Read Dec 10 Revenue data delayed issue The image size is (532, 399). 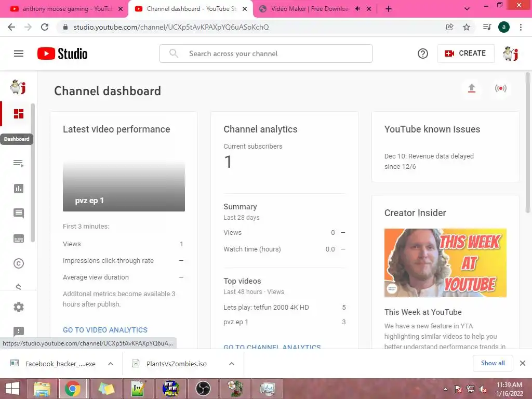[429, 161]
